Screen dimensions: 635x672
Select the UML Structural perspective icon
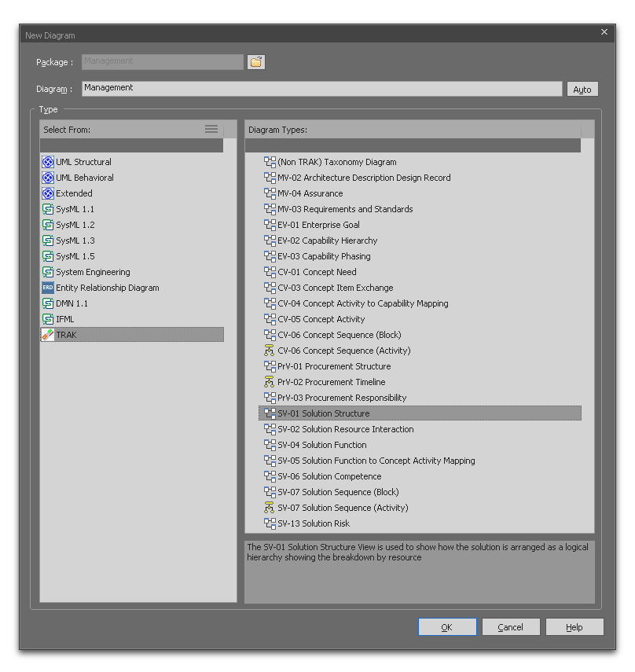(48, 162)
